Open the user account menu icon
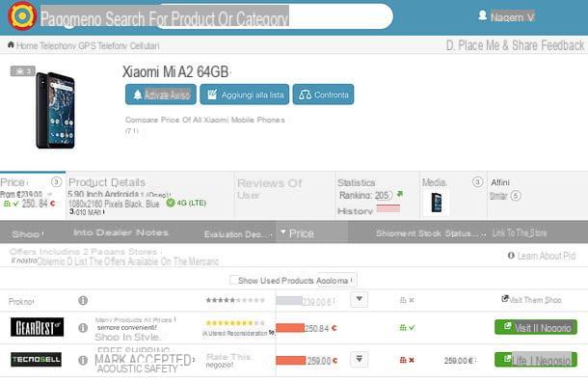This screenshot has height=383, width=588. point(482,15)
